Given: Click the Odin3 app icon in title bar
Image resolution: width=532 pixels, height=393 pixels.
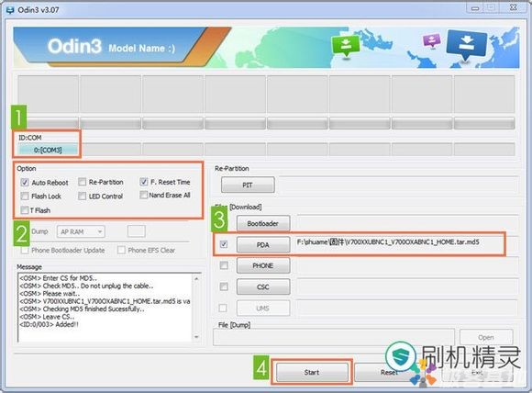Looking at the screenshot, I should click(x=9, y=9).
